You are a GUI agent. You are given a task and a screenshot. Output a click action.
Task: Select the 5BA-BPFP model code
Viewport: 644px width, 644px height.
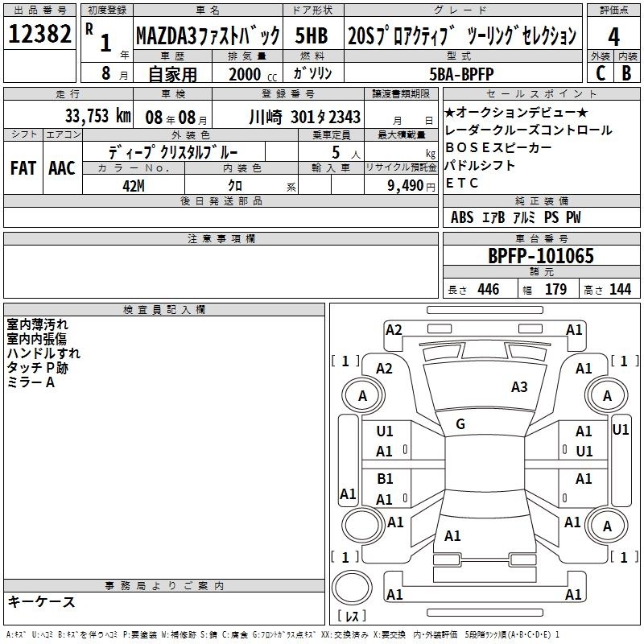point(467,73)
